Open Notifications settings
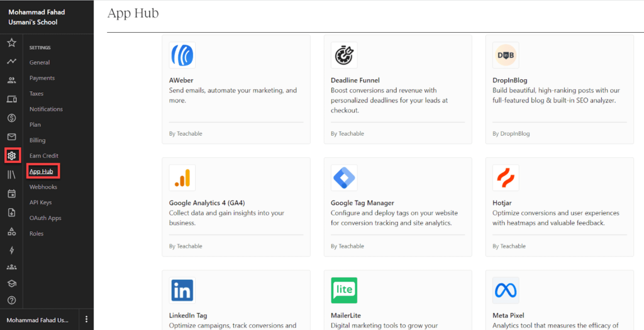Screen dimensions: 644x330 point(46,109)
